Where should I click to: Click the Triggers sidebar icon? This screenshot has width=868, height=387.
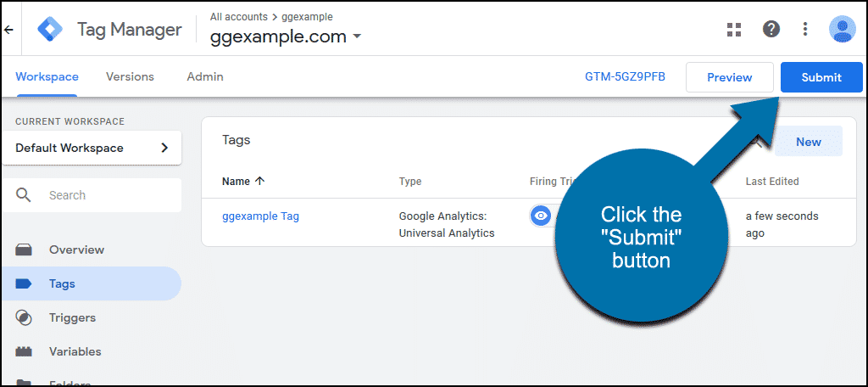(x=24, y=317)
